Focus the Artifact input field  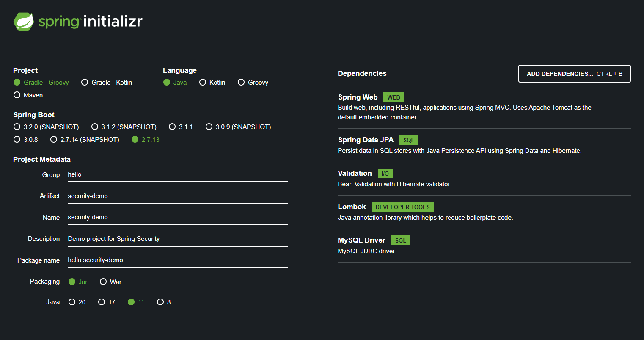tap(178, 196)
